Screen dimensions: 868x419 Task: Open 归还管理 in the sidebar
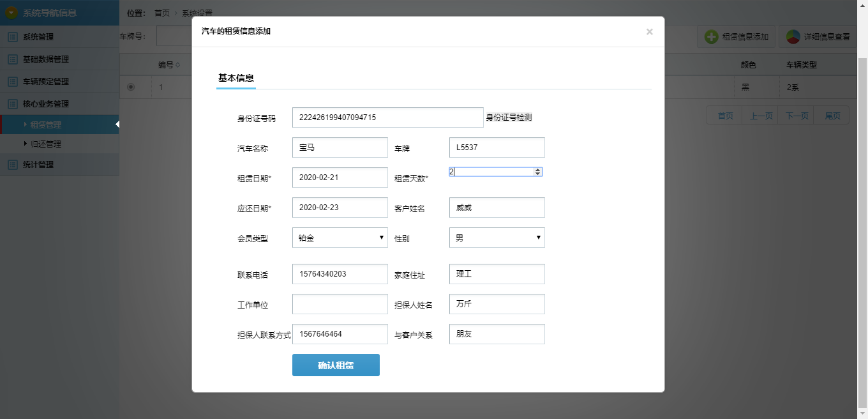point(46,144)
